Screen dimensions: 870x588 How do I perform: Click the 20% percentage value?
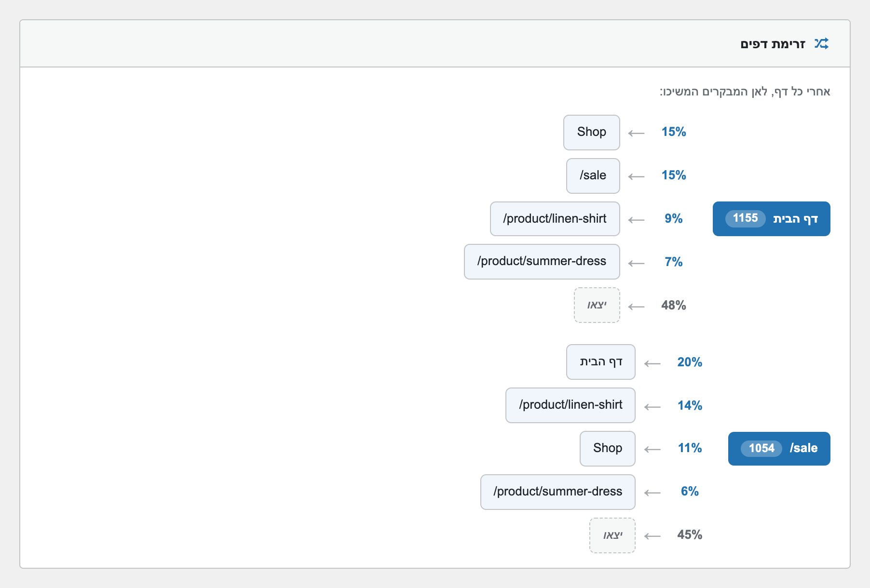[x=690, y=362]
